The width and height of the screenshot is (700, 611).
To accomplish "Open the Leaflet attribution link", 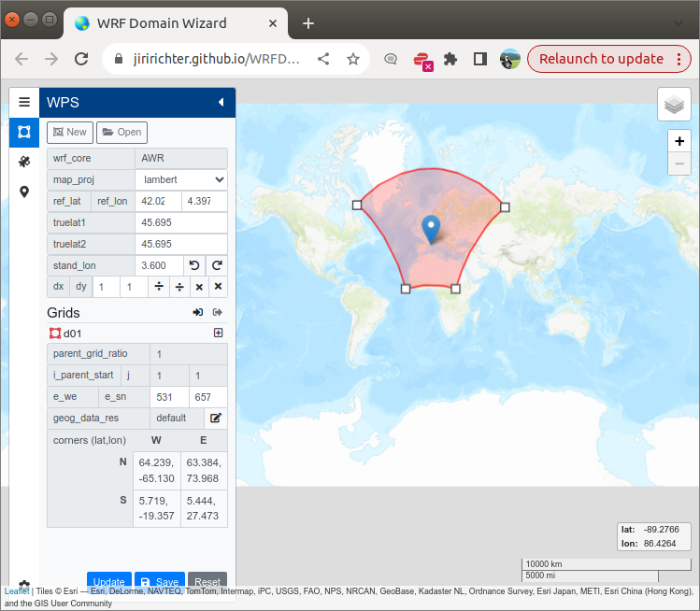I will click(16, 591).
